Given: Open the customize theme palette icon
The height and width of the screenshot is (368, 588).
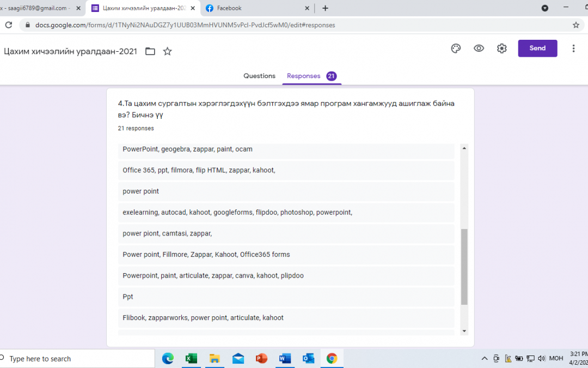Looking at the screenshot, I should [x=456, y=49].
